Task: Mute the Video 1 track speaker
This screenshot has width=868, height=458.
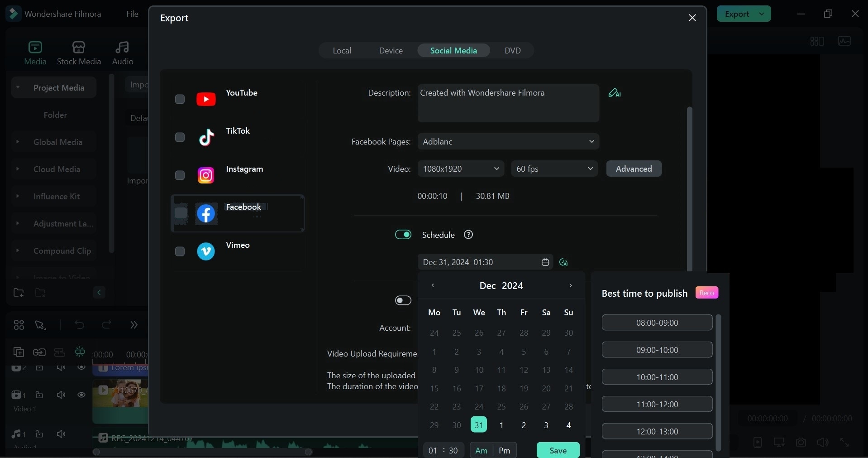Action: tap(61, 395)
